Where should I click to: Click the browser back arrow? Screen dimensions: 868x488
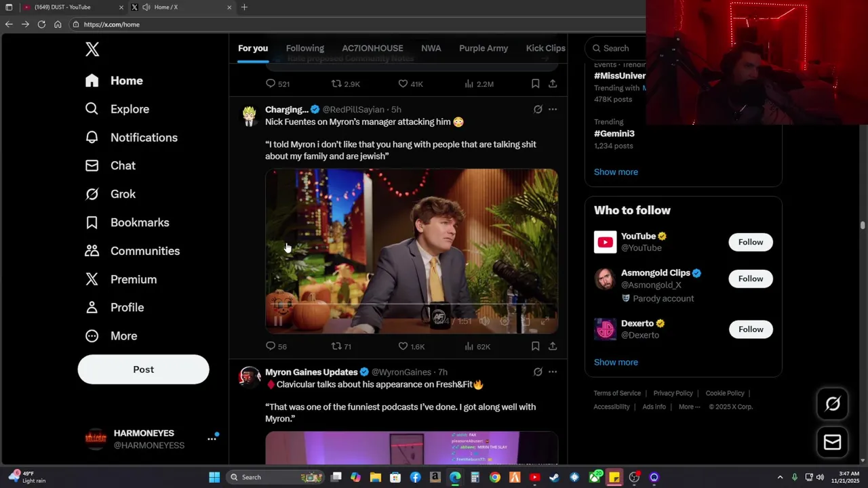(x=9, y=24)
